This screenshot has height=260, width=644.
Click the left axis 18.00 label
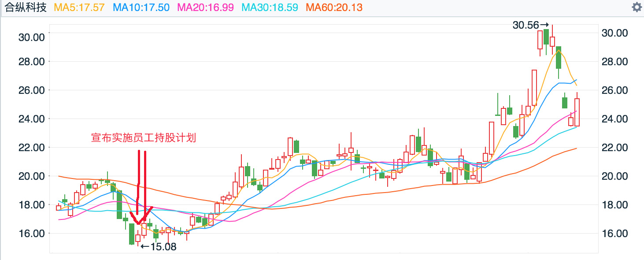[31, 204]
